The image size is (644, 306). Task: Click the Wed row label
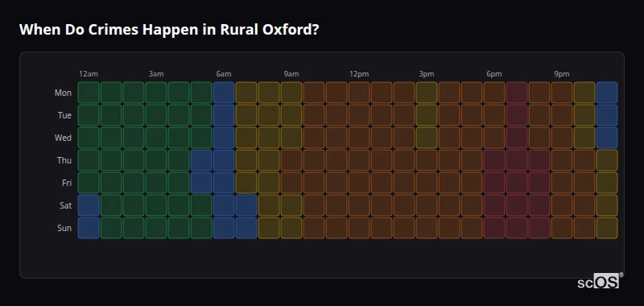[x=63, y=138]
